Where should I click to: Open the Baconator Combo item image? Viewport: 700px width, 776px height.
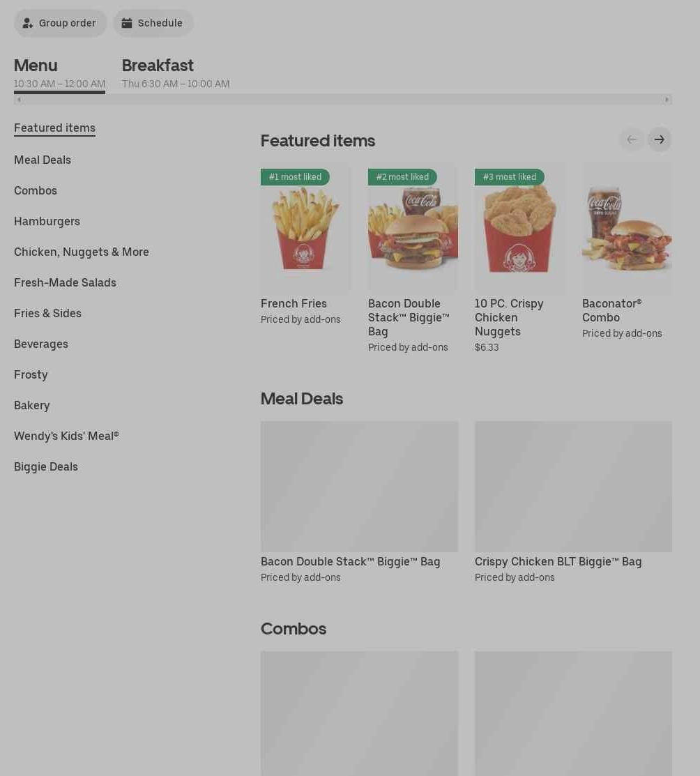(x=627, y=229)
